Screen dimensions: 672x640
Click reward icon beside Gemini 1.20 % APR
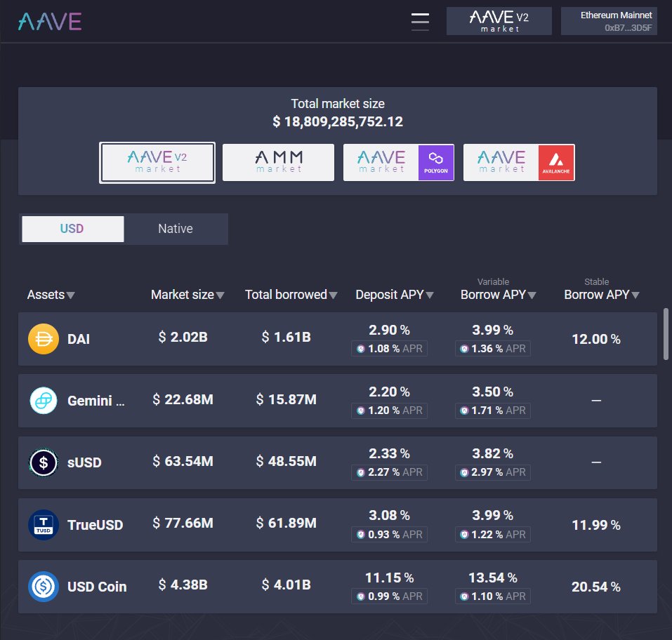(x=361, y=411)
